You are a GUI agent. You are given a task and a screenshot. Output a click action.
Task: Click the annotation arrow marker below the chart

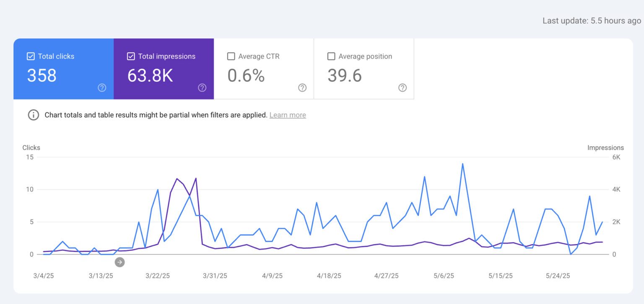click(x=119, y=262)
